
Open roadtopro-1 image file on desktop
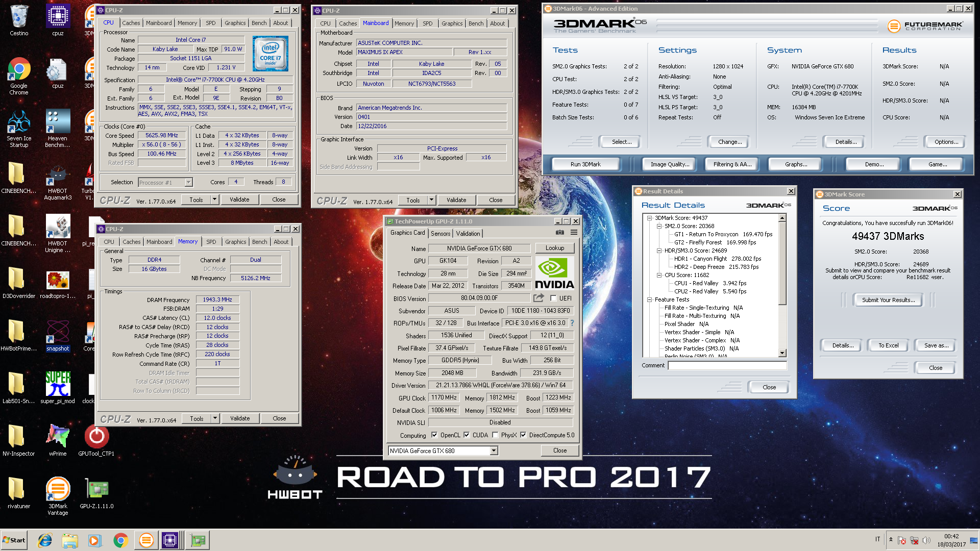tap(58, 285)
